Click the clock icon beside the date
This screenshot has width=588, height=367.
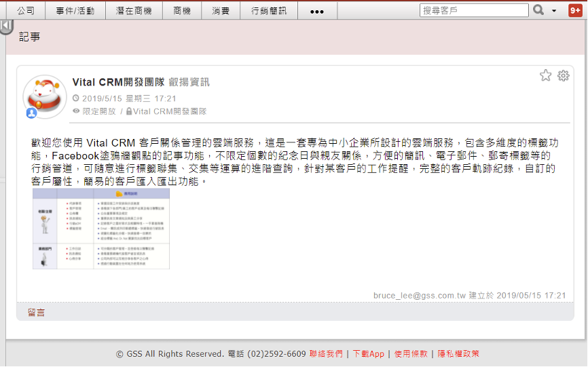coord(76,98)
